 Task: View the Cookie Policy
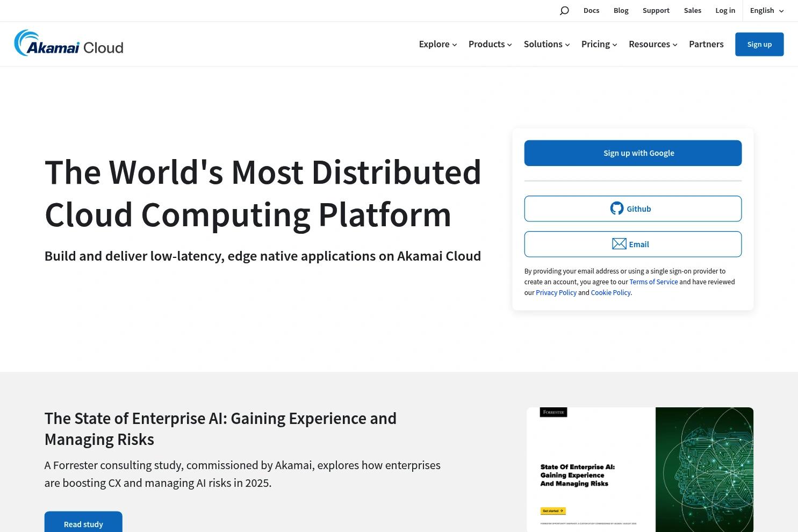click(610, 292)
